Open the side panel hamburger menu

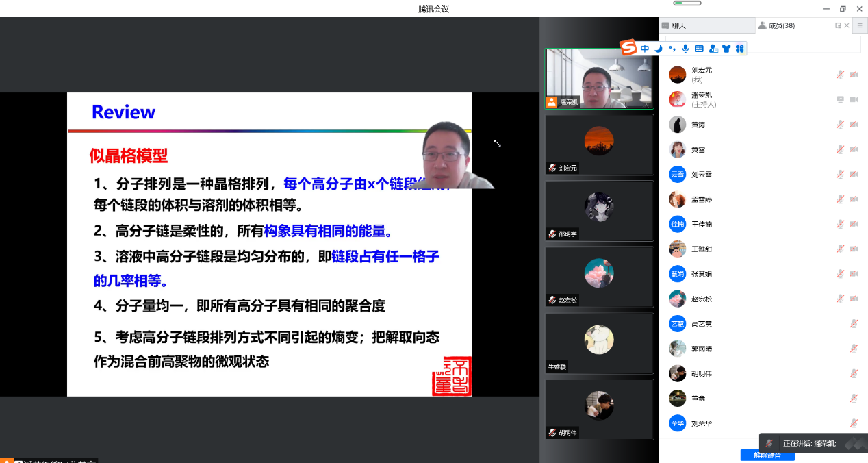click(860, 25)
